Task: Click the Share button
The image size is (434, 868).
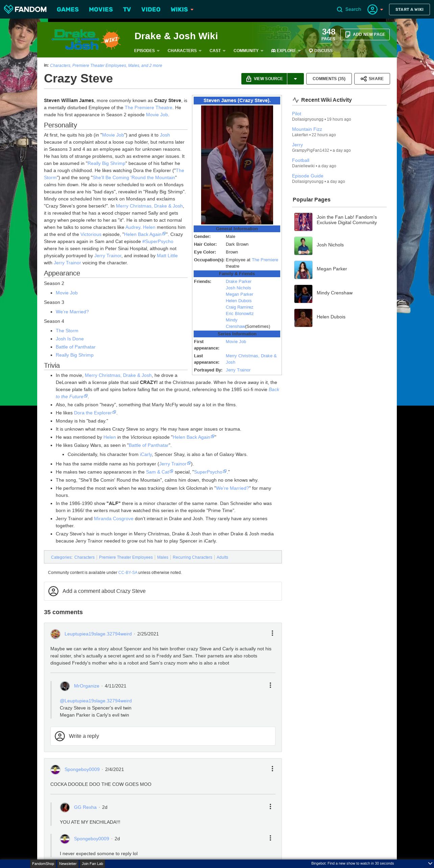Action: click(x=372, y=79)
